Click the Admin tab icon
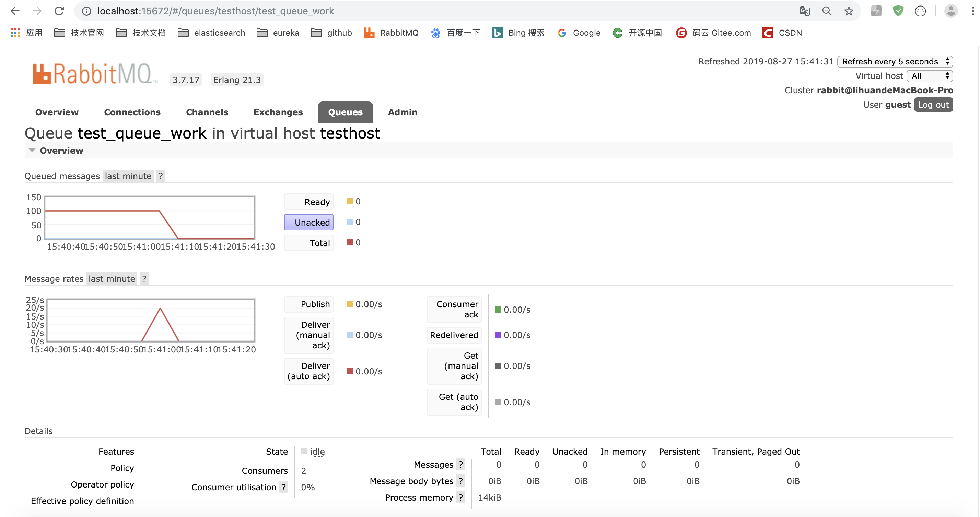Image resolution: width=980 pixels, height=517 pixels. pos(402,112)
